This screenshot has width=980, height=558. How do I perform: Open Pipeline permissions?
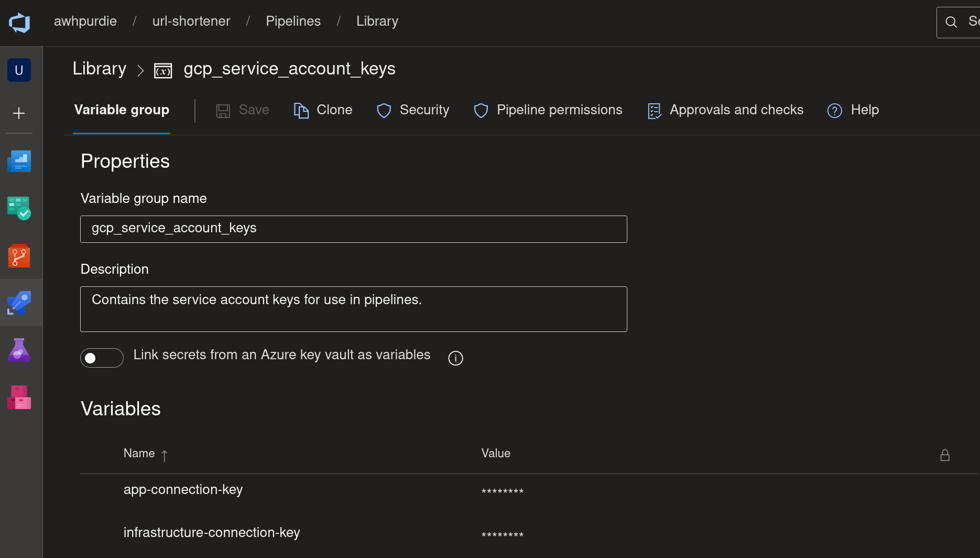pos(548,110)
